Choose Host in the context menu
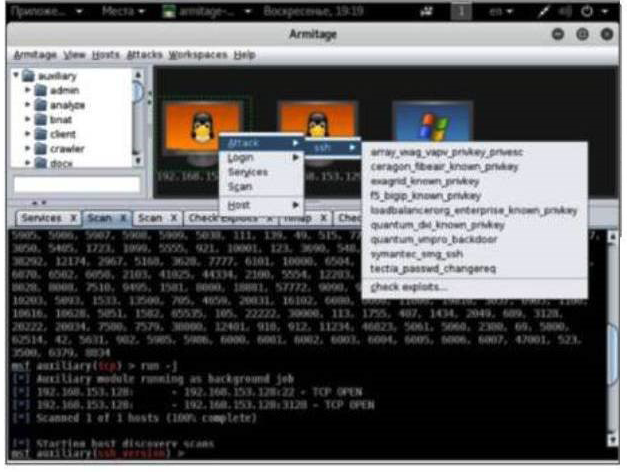The image size is (627, 472). 262,205
